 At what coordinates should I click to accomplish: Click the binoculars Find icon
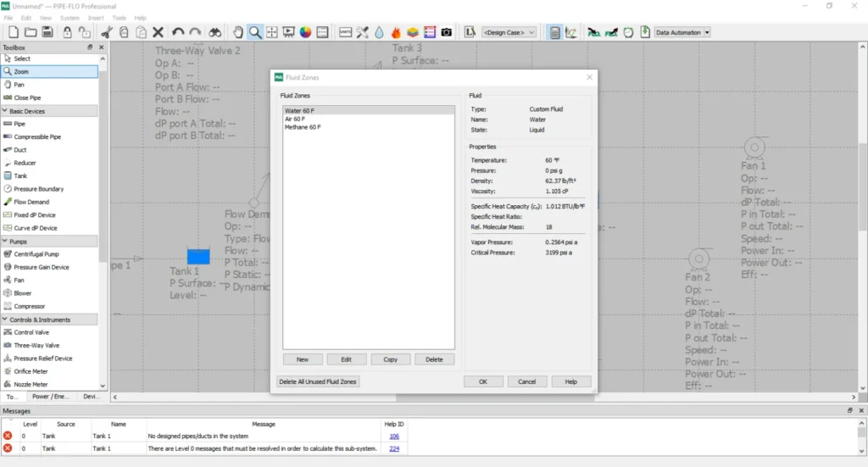(x=215, y=32)
